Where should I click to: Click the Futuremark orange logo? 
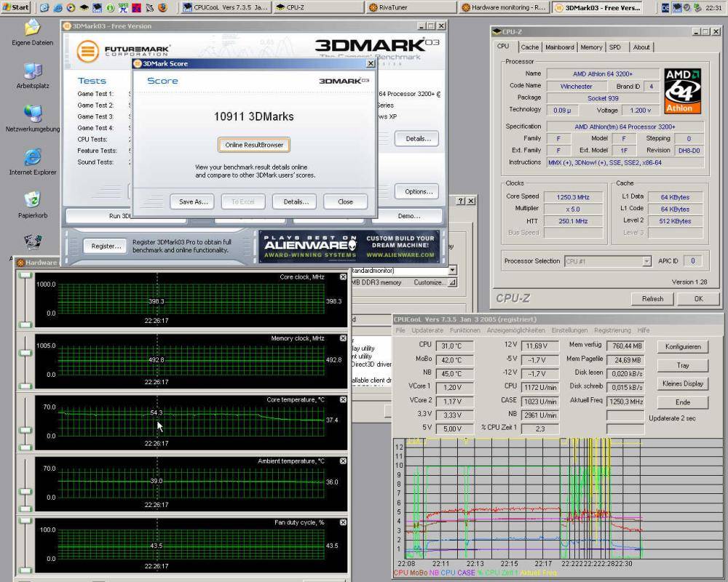click(x=88, y=51)
